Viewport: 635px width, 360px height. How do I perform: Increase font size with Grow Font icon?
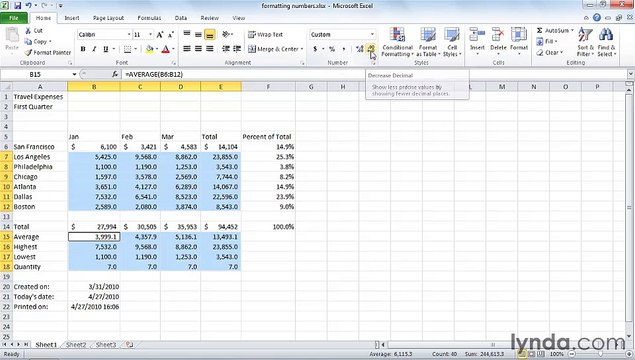[160, 35]
